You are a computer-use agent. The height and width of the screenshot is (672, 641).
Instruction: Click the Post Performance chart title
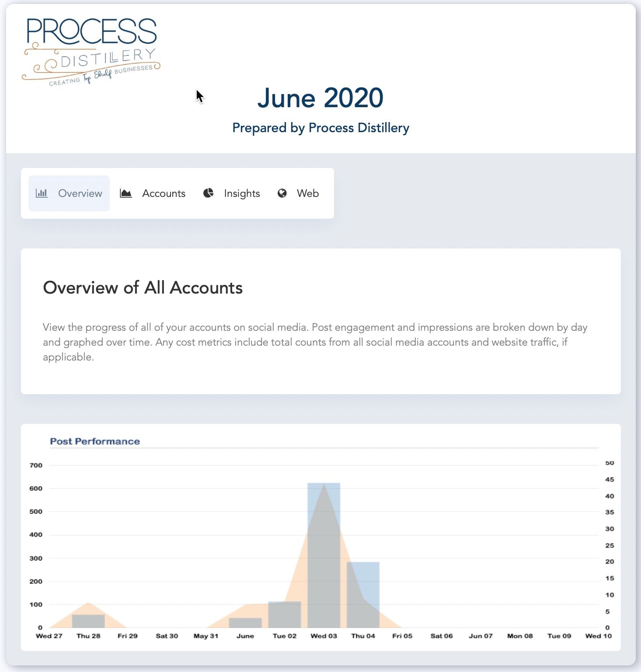[95, 441]
